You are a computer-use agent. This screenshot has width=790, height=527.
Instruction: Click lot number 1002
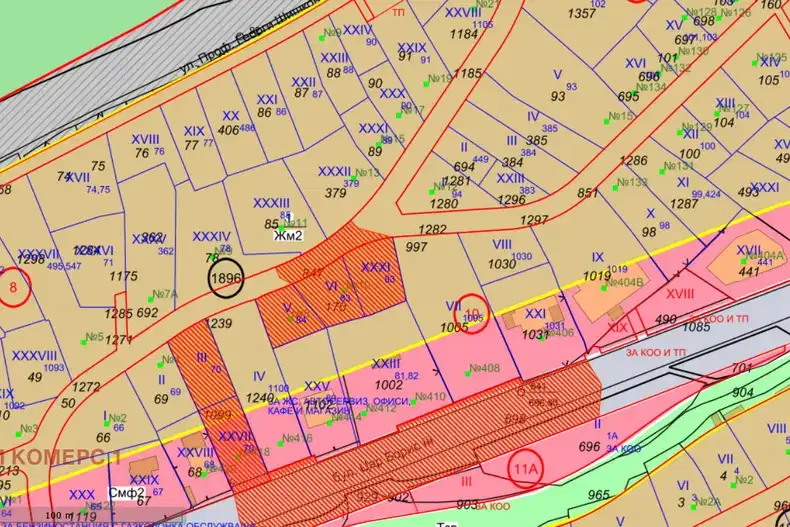click(x=388, y=385)
